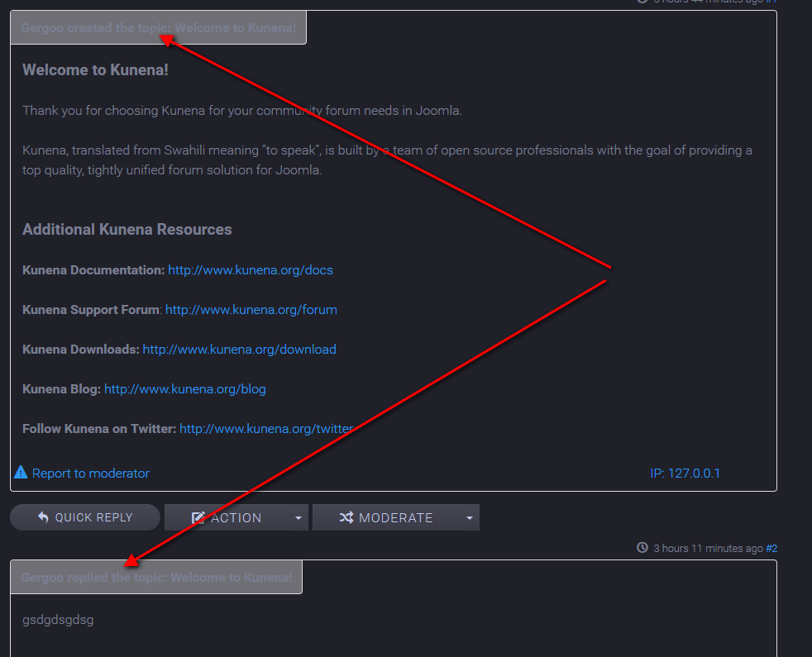Click the Quick Reply button

click(85, 517)
